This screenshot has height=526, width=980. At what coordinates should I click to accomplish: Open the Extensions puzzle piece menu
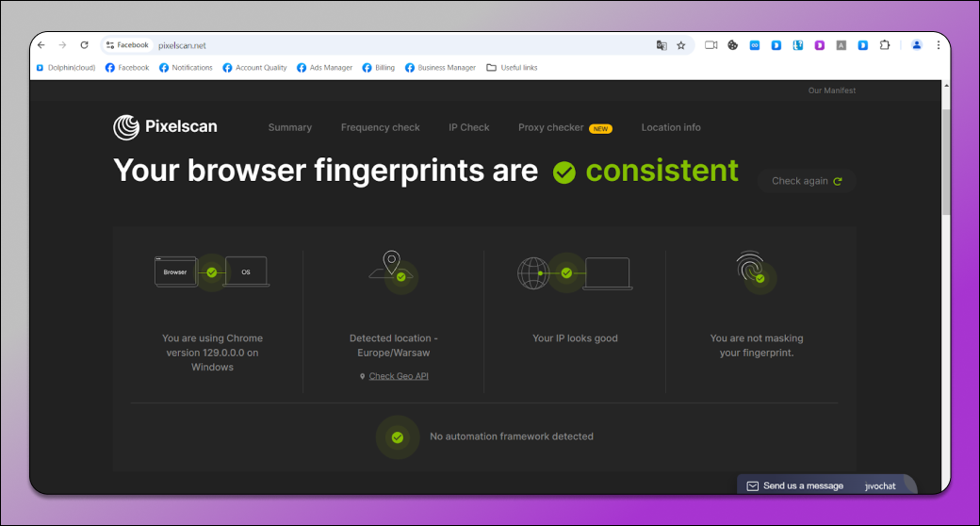(x=885, y=45)
